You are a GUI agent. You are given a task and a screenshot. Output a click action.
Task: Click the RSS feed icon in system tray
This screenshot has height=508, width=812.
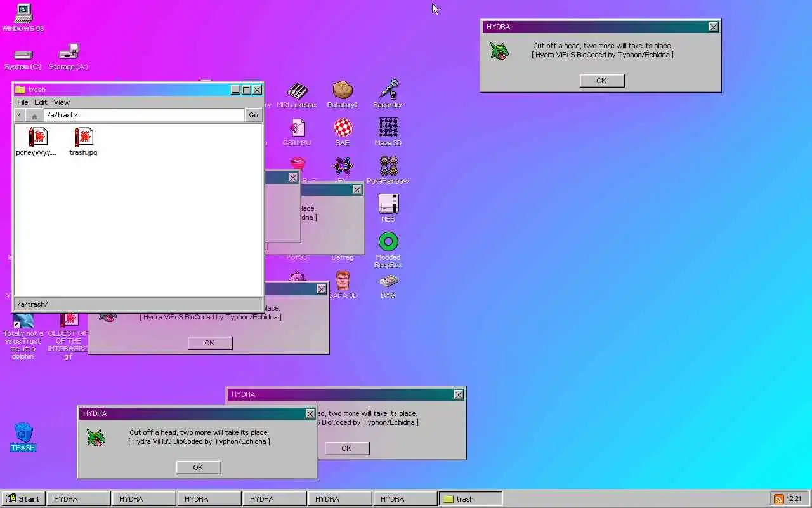click(778, 499)
